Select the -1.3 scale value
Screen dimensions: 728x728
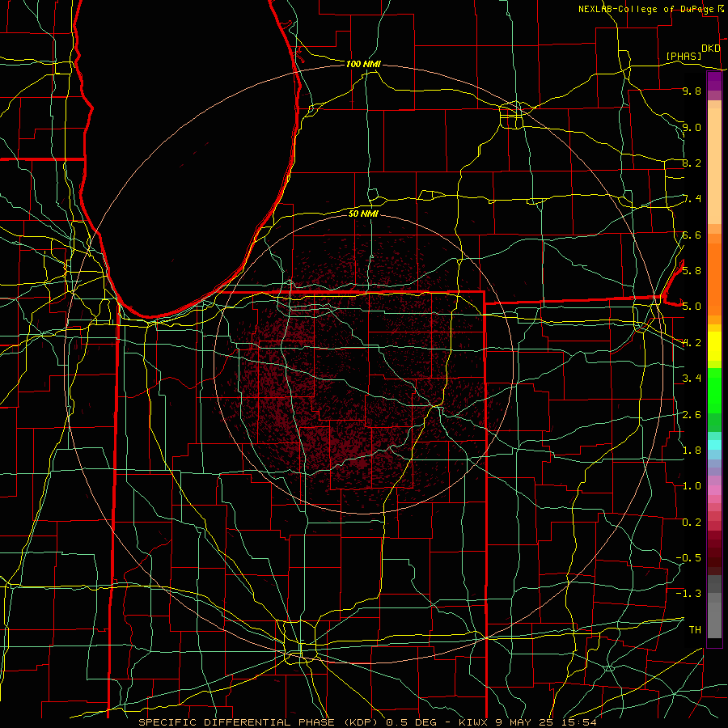(x=688, y=594)
